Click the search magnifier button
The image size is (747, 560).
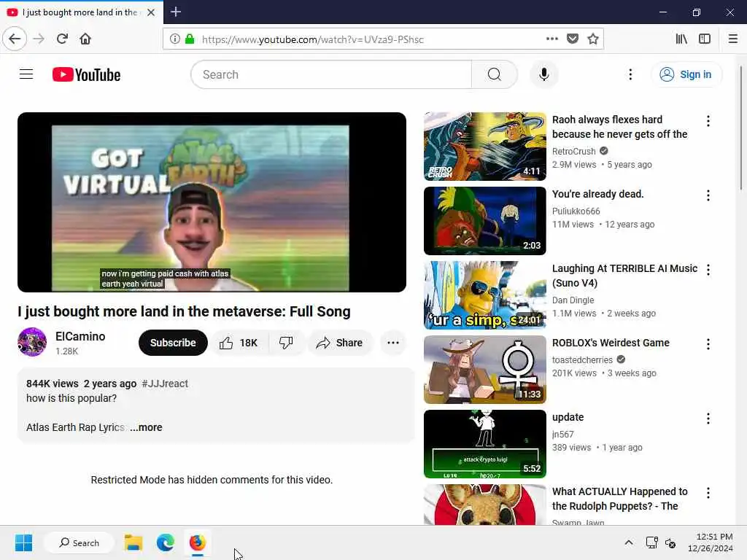[494, 74]
